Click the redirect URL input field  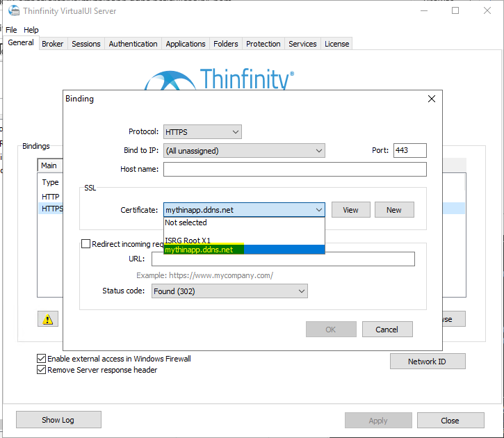click(x=283, y=259)
